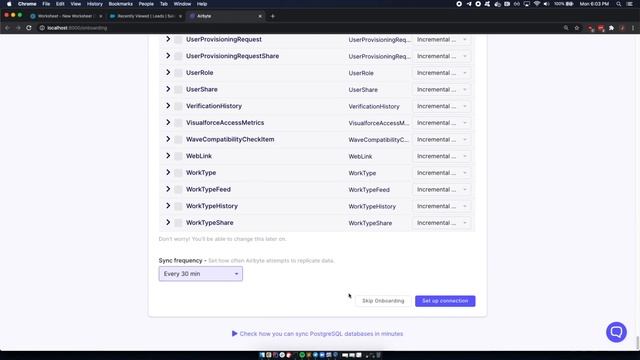Screen dimensions: 640x360
Task: Tick the WorkTypeFeed checkbox
Action: point(178,189)
